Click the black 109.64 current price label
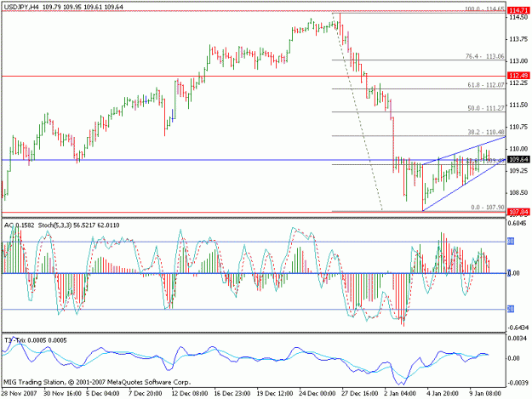This screenshot has height=399, width=532. [518, 159]
